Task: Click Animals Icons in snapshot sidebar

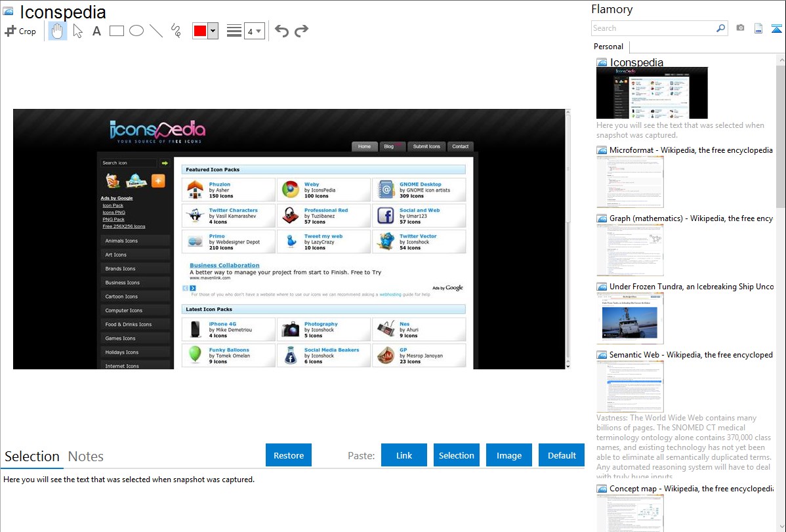Action: (135, 241)
